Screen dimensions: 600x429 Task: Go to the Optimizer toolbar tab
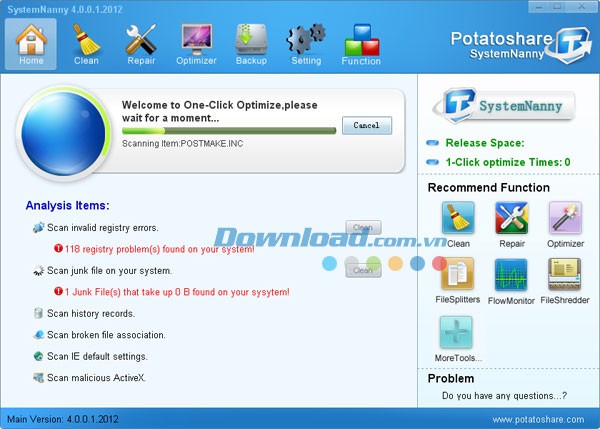(196, 44)
